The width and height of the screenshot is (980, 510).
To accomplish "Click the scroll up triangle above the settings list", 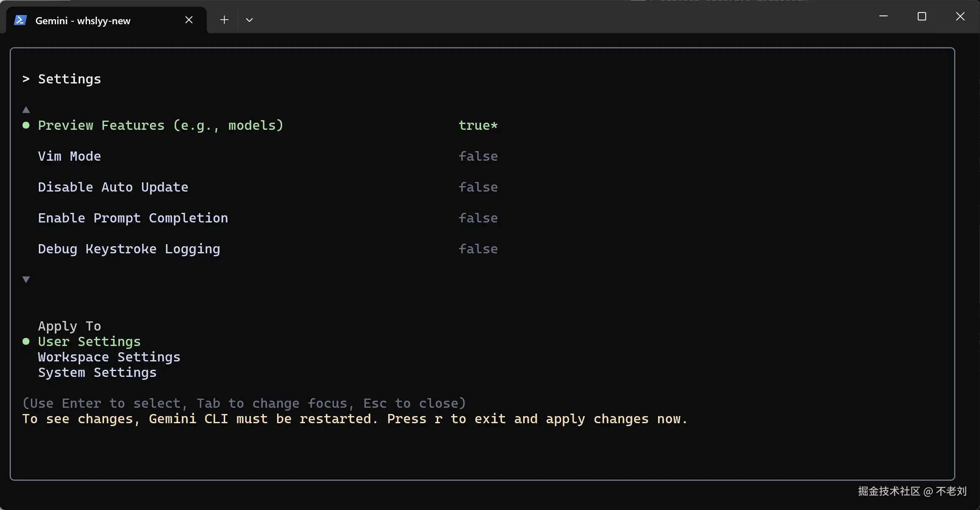I will click(x=26, y=110).
